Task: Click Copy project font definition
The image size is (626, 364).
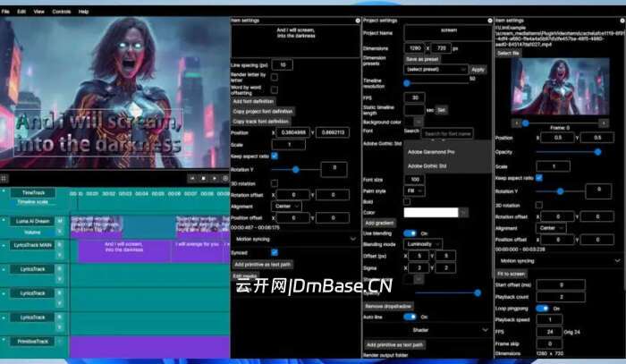Action: 263,112
